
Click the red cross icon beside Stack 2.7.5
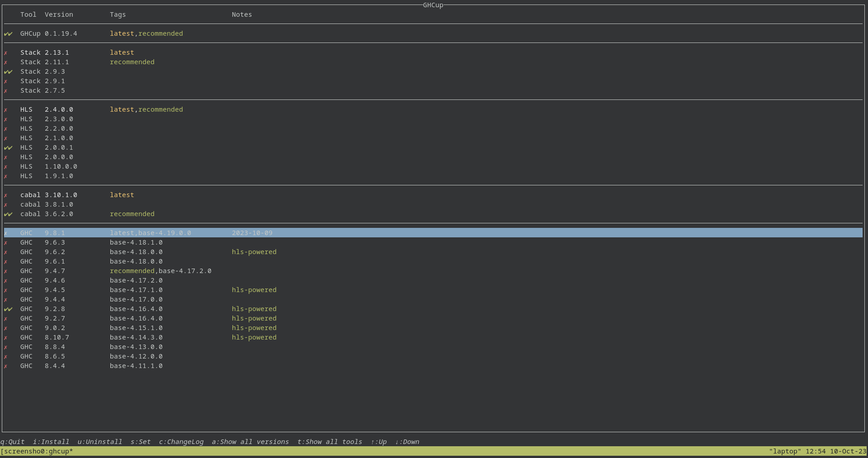pos(6,91)
